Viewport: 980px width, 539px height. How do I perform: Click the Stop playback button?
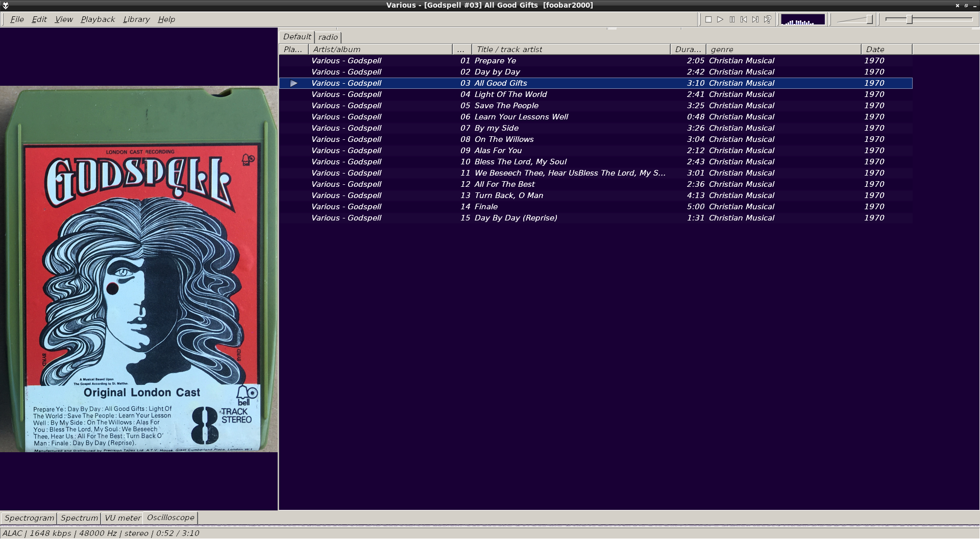pyautogui.click(x=708, y=19)
